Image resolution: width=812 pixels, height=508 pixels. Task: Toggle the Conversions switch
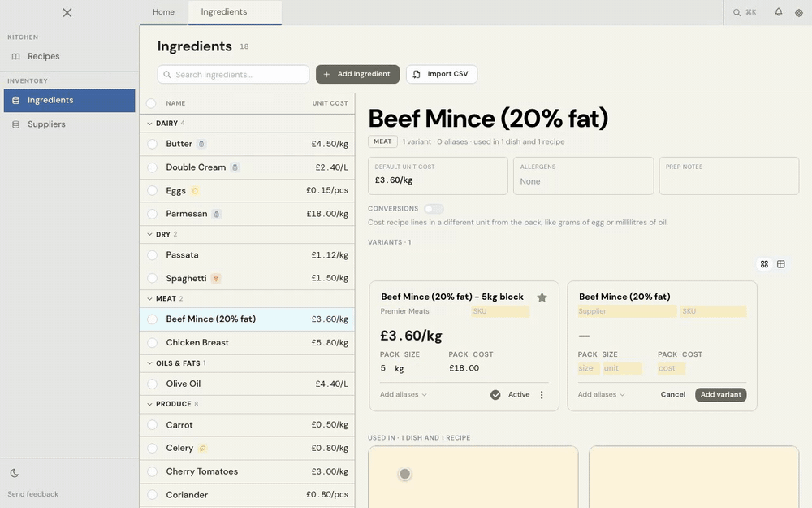(x=434, y=209)
